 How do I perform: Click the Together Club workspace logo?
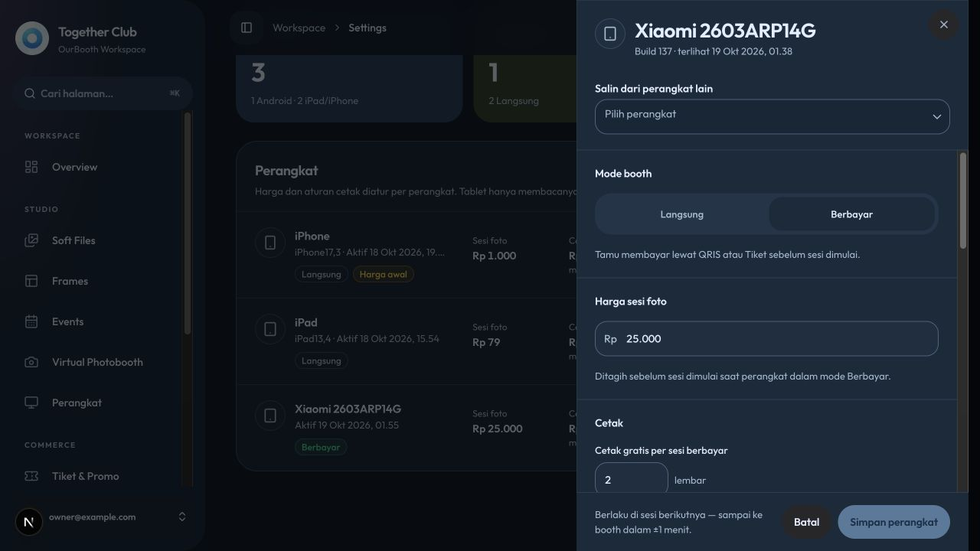pos(32,39)
